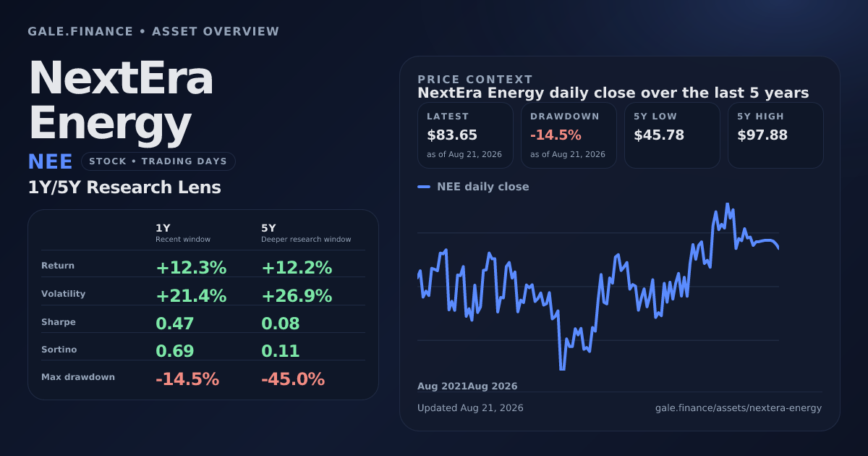Click the GALE.FINANCE • ASSET OVERVIEW header text

point(153,32)
